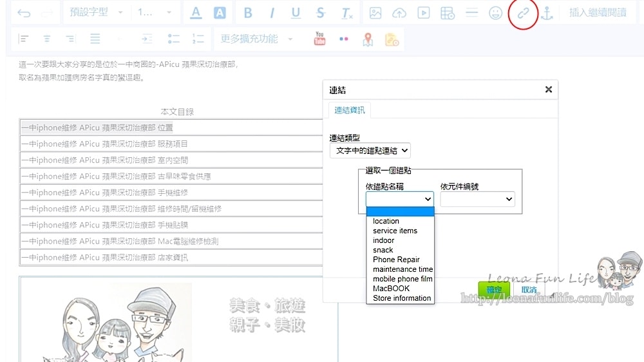644x362 pixels.
Task: Insert a table using the table icon
Action: [x=447, y=14]
